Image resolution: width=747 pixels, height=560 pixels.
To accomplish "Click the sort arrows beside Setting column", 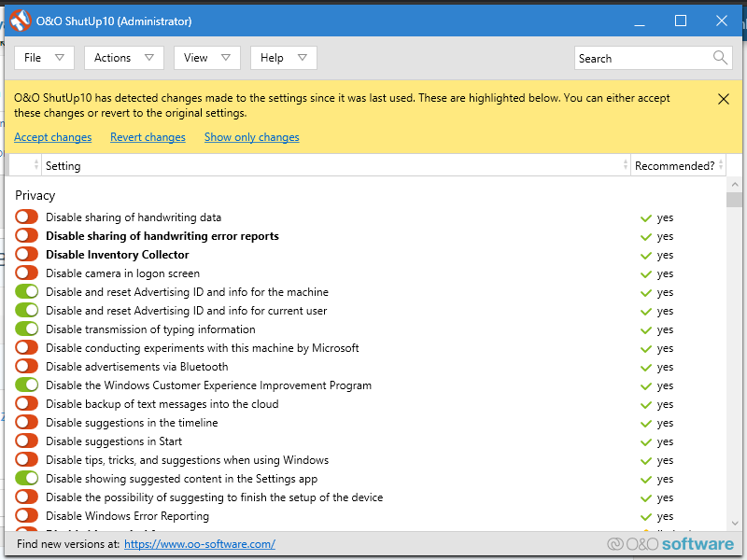I will click(625, 165).
